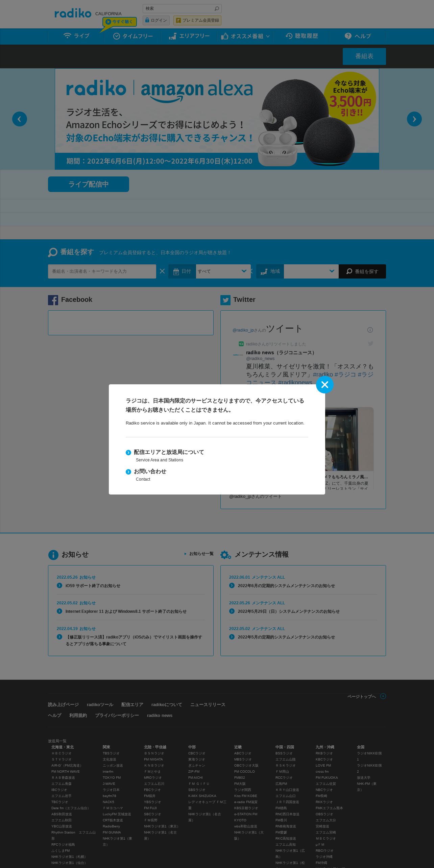Open the 地域 region dropdown
Image resolution: width=434 pixels, height=868 pixels.
pos(311,271)
